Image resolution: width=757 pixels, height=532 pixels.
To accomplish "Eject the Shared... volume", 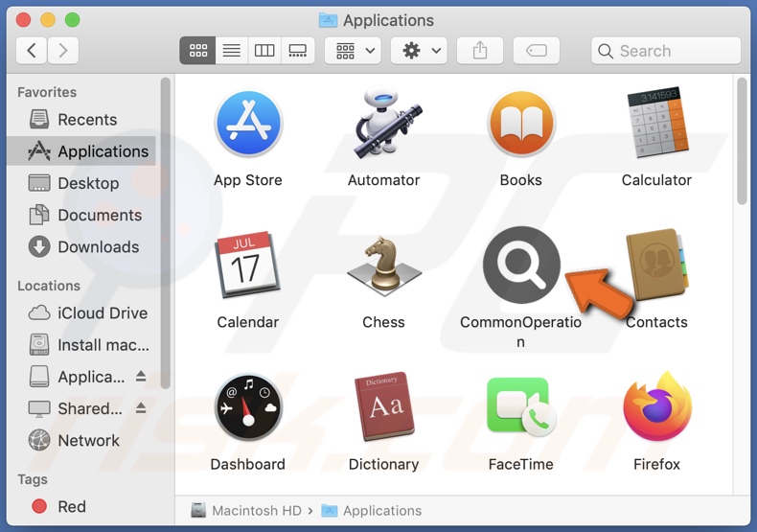I will tap(141, 408).
